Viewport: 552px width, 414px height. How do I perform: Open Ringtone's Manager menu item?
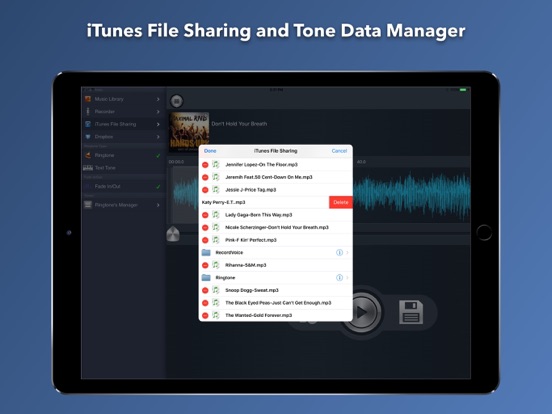123,205
